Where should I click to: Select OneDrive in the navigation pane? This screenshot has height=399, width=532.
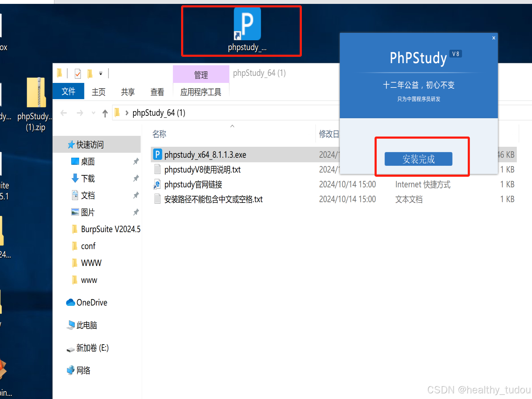(x=92, y=302)
